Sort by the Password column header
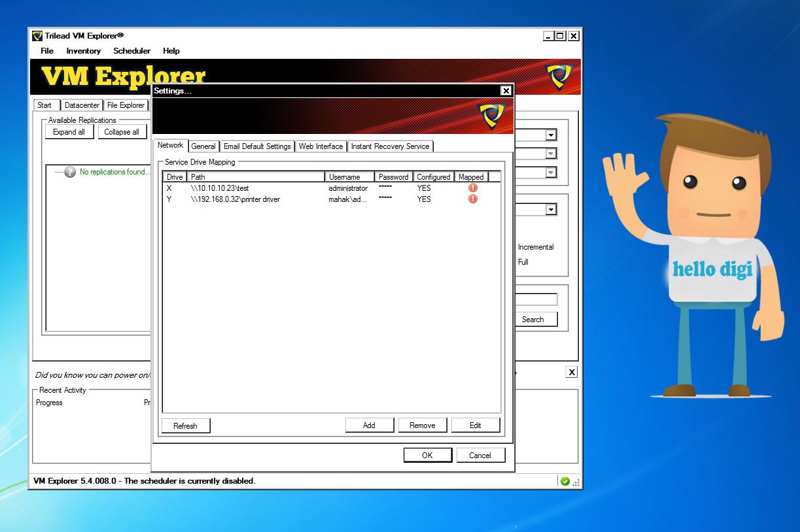Image resolution: width=800 pixels, height=532 pixels. coord(394,177)
